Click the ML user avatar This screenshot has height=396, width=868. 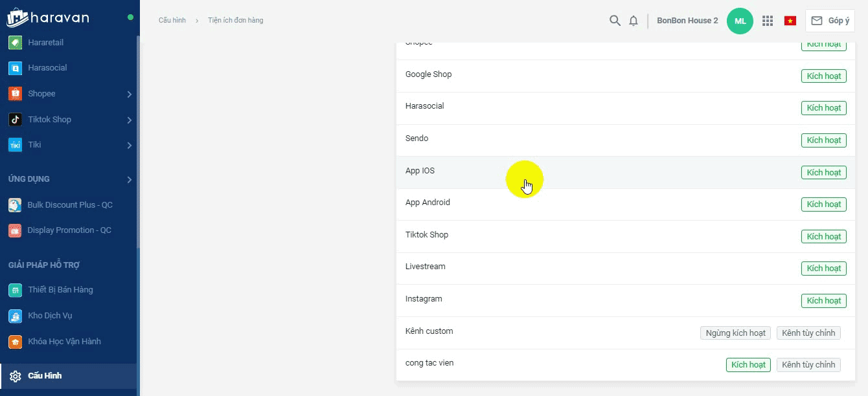click(x=740, y=21)
